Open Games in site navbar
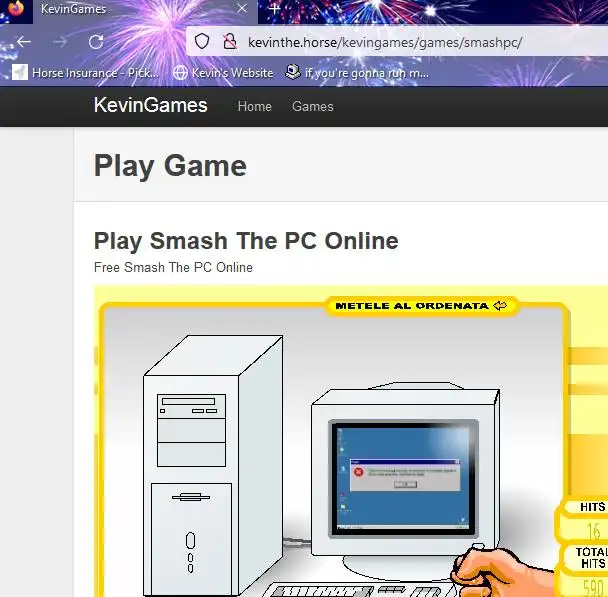This screenshot has height=597, width=608. click(313, 106)
